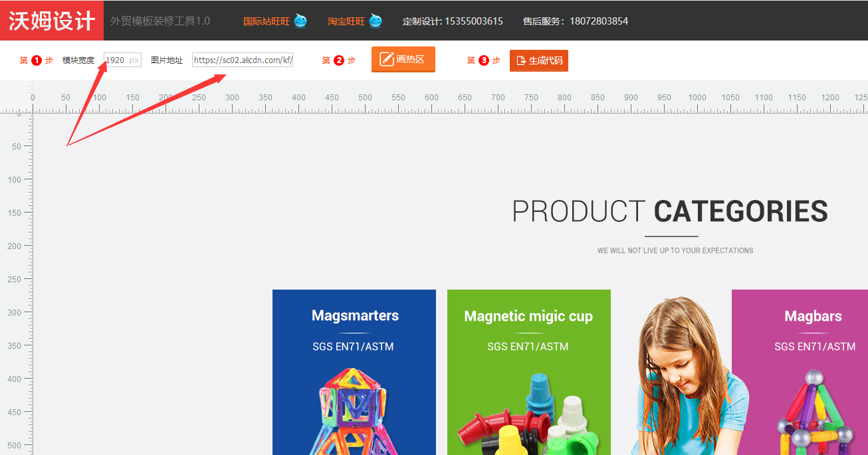The image size is (868, 455).
Task: Click the 沃姆设计 logo
Action: click(x=52, y=21)
